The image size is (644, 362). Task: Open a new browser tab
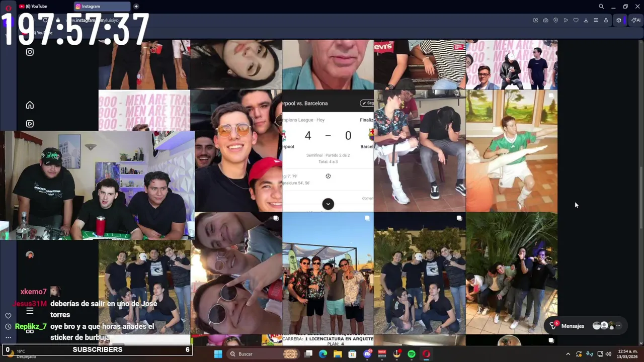pos(136,7)
